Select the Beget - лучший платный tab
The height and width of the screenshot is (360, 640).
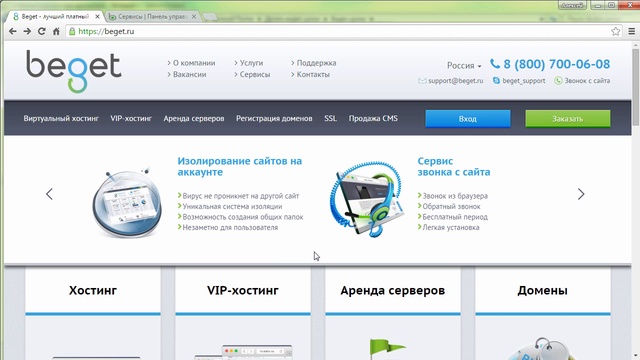click(56, 17)
